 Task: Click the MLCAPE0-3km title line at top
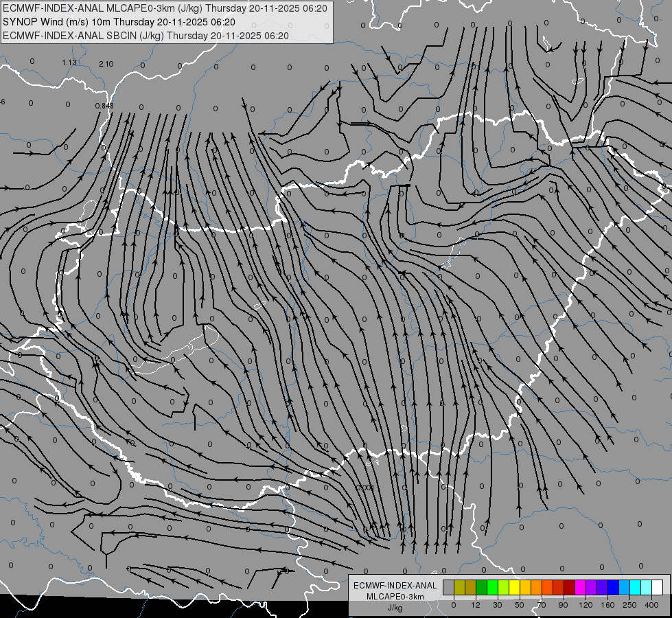165,8
